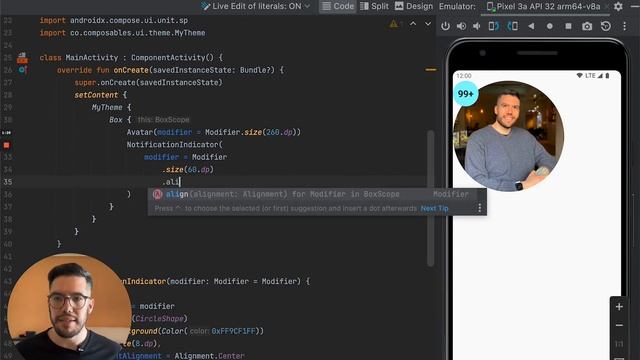Place cursor on line number 35
The image size is (640, 360).
pyautogui.click(x=8, y=182)
